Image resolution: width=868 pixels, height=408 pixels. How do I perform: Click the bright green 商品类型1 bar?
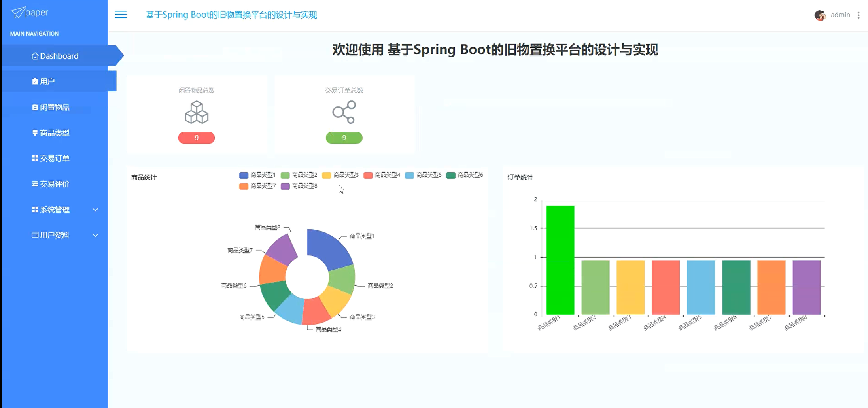click(x=560, y=260)
